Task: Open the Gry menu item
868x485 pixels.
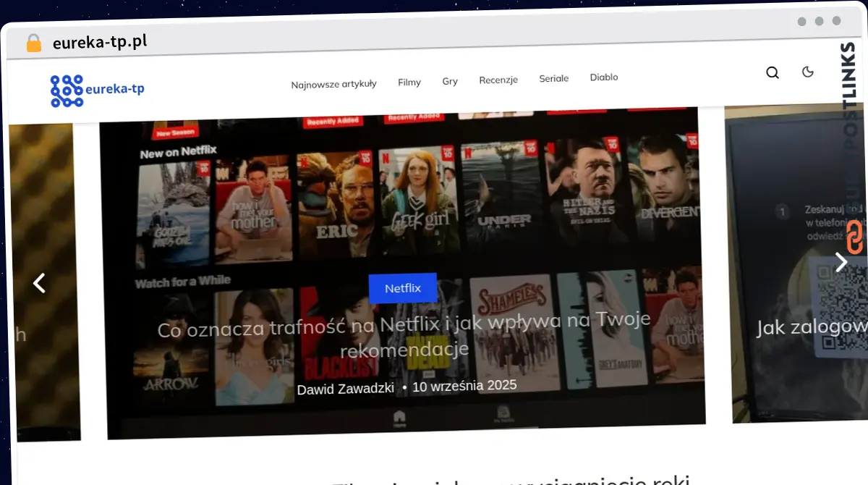Action: click(450, 81)
